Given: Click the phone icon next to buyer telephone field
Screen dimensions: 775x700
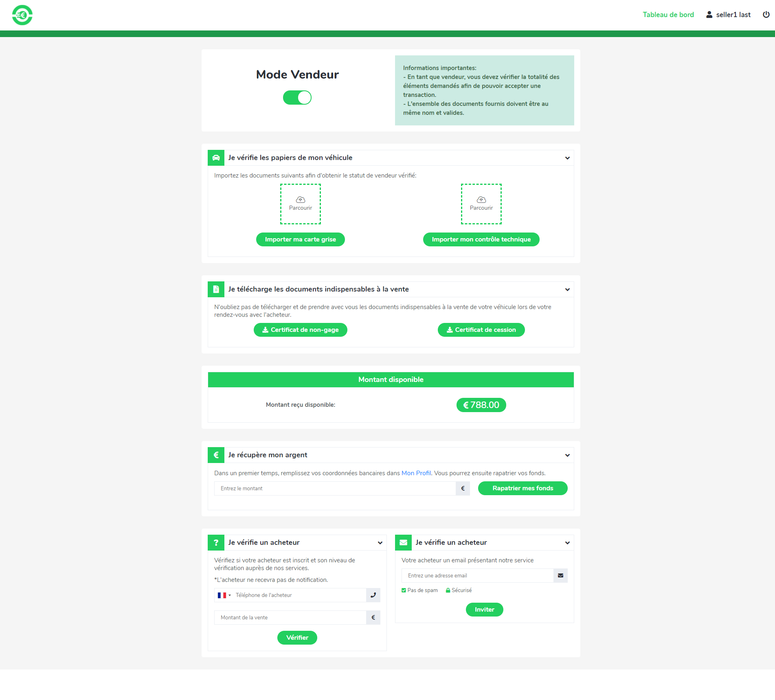Looking at the screenshot, I should 373,595.
